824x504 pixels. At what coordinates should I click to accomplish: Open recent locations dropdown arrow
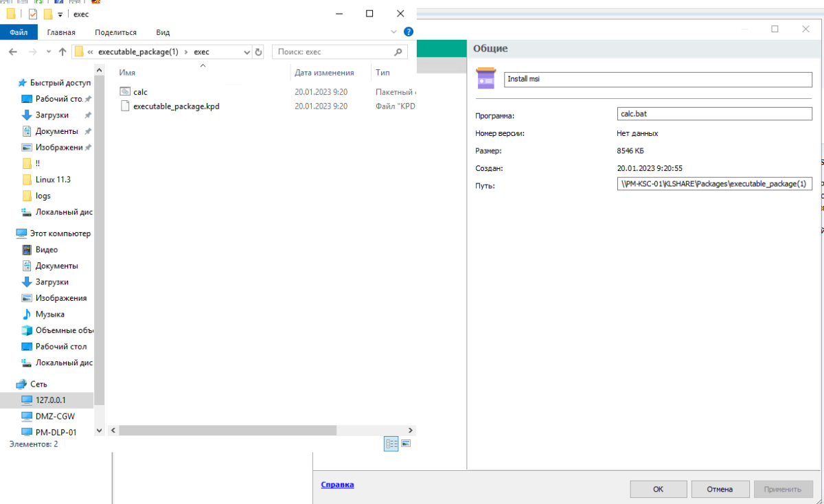tap(48, 52)
